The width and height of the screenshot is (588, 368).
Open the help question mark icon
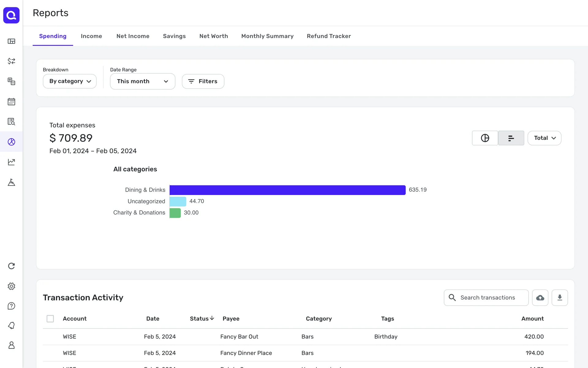coord(11,306)
